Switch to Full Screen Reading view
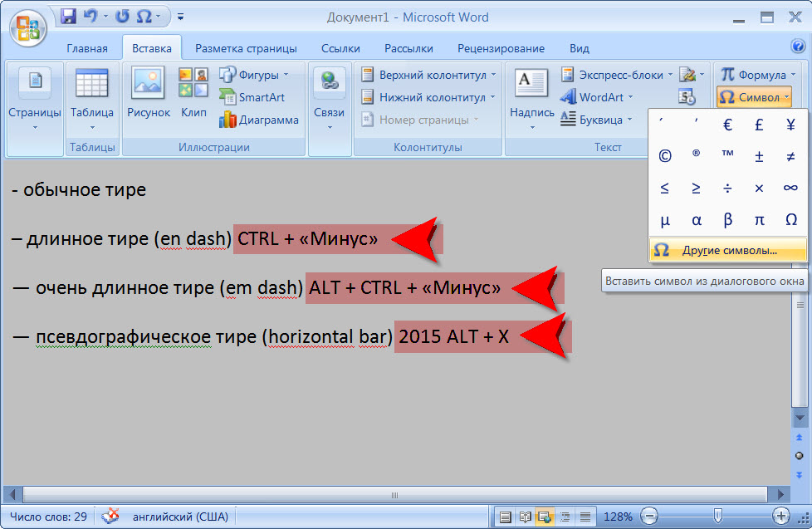The image size is (812, 529). [x=525, y=517]
